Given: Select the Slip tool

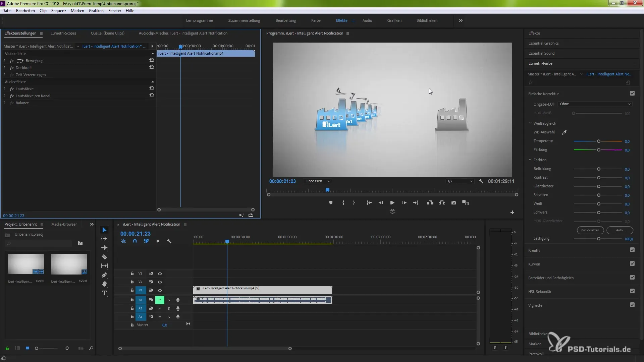Looking at the screenshot, I should pos(104,266).
